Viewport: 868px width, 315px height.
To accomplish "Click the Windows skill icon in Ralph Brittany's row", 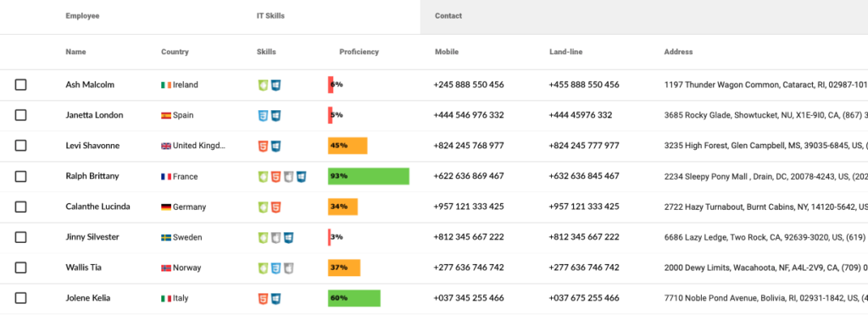I will click(301, 177).
